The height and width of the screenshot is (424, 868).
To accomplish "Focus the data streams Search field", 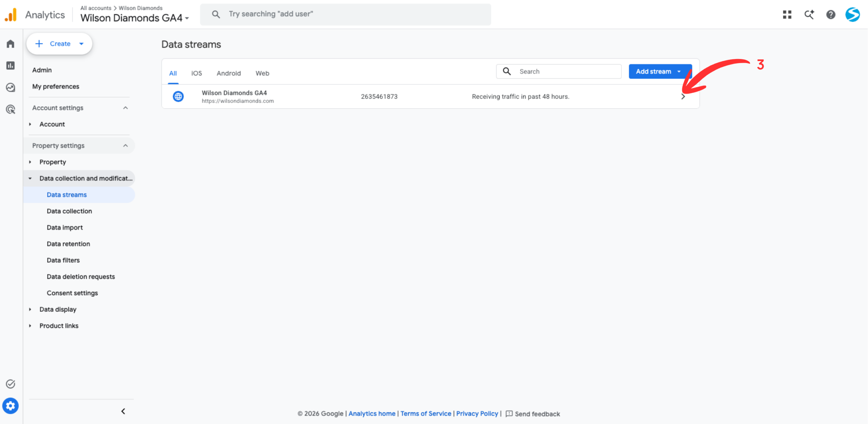I will click(x=559, y=71).
